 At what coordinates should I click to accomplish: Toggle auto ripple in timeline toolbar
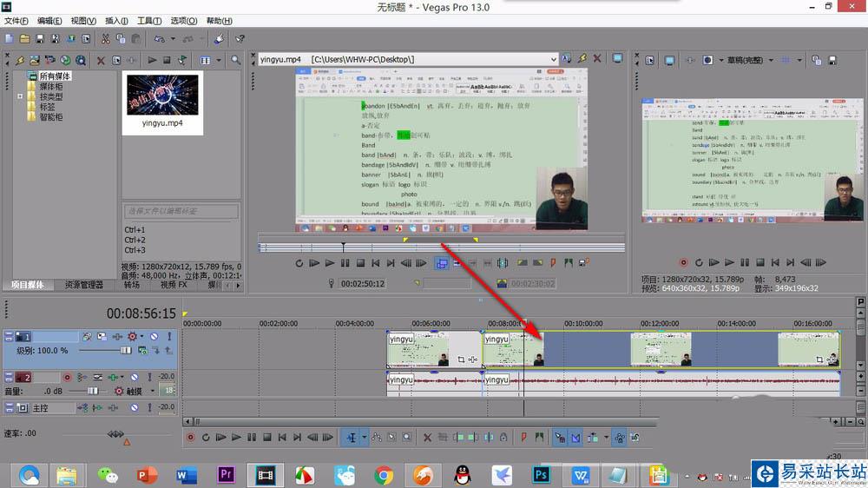click(593, 438)
